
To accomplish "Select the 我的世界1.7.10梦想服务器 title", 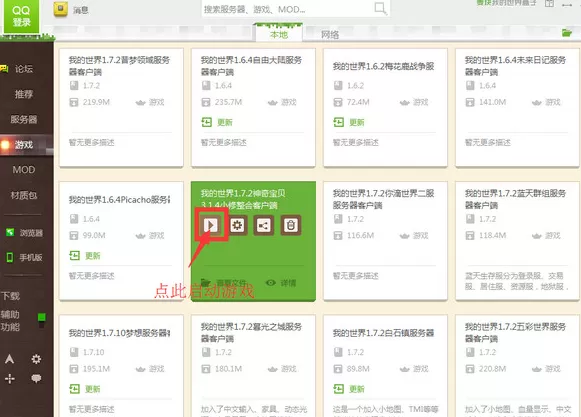I will coord(119,333).
